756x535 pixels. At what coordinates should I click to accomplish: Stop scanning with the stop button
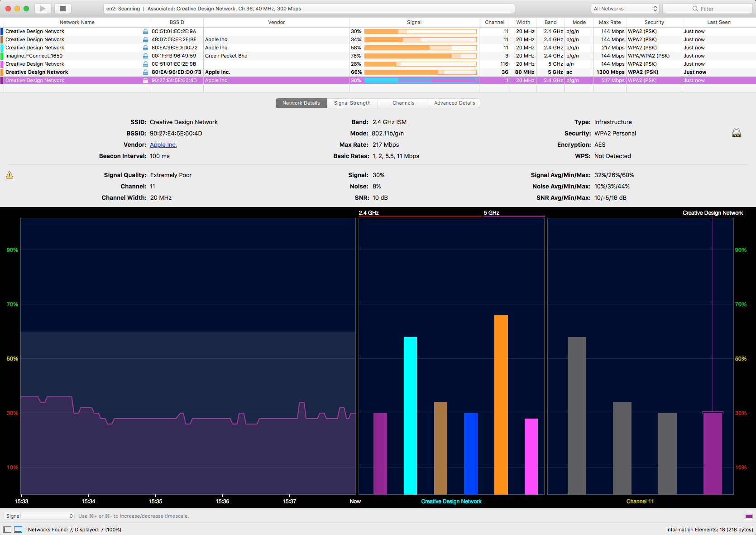pos(63,9)
